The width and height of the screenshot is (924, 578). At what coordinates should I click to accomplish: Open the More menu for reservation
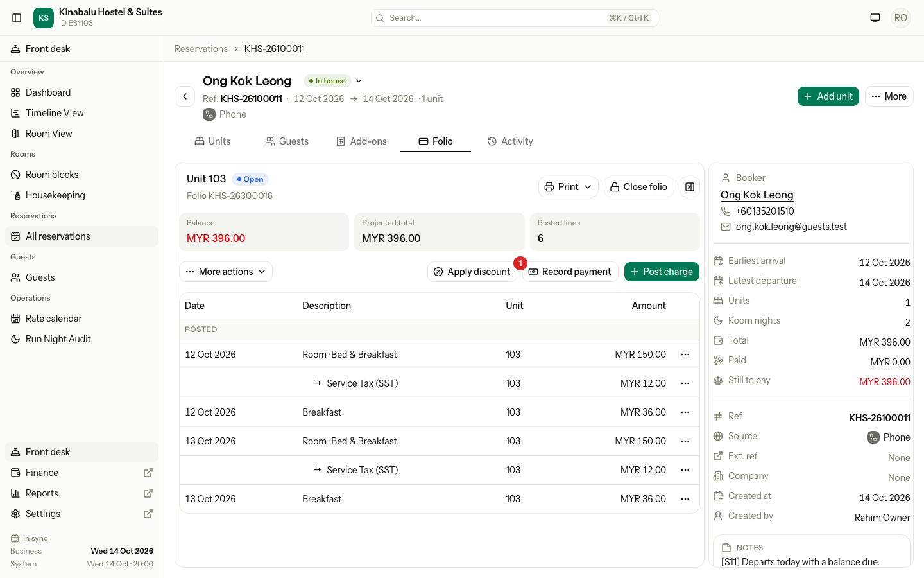[x=889, y=96]
